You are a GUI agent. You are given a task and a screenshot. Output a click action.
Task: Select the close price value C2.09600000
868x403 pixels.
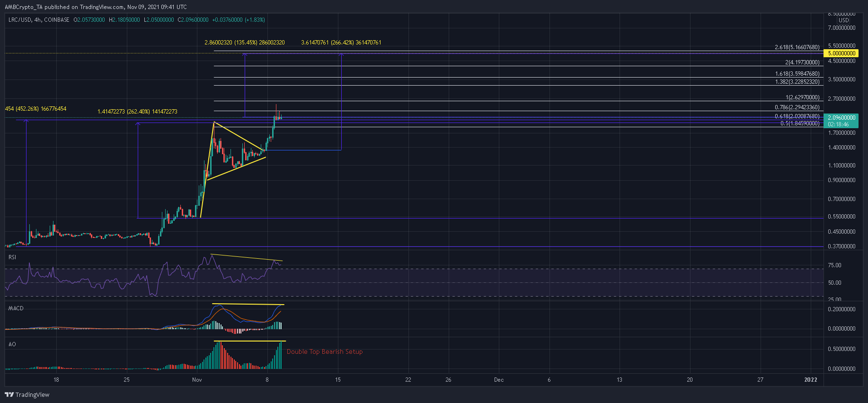[x=193, y=20]
